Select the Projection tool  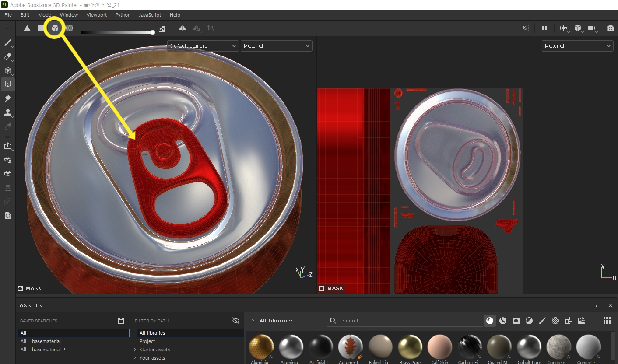coord(7,71)
